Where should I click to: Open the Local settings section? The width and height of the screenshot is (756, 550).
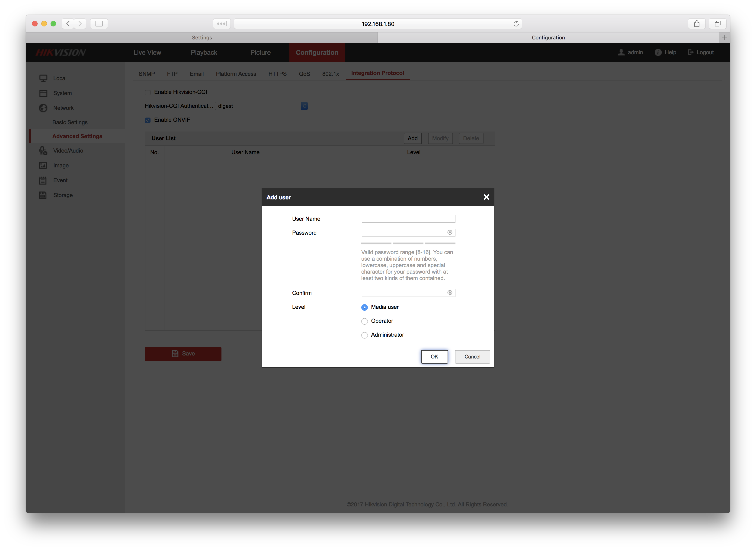tap(60, 78)
